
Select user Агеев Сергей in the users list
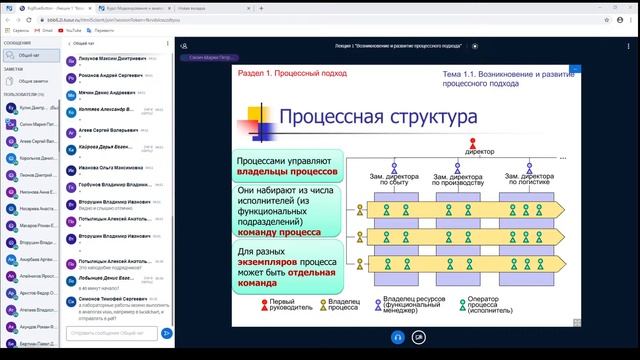click(x=31, y=142)
